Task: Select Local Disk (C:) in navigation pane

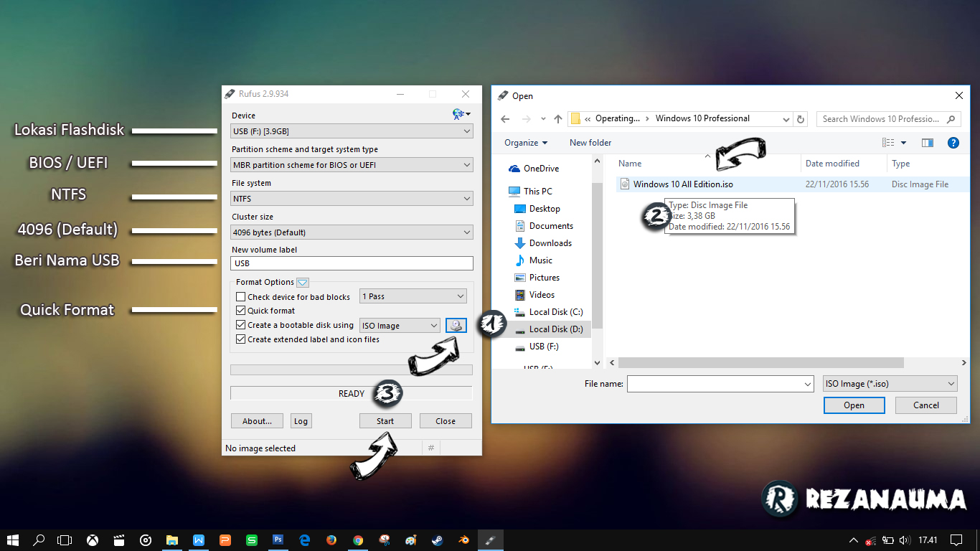Action: (x=555, y=312)
